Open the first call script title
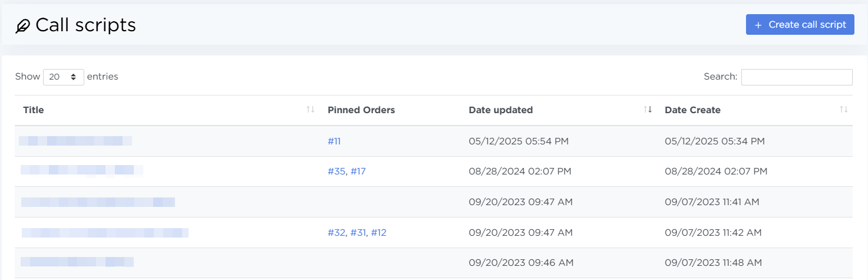The height and width of the screenshot is (280, 868). (75, 141)
